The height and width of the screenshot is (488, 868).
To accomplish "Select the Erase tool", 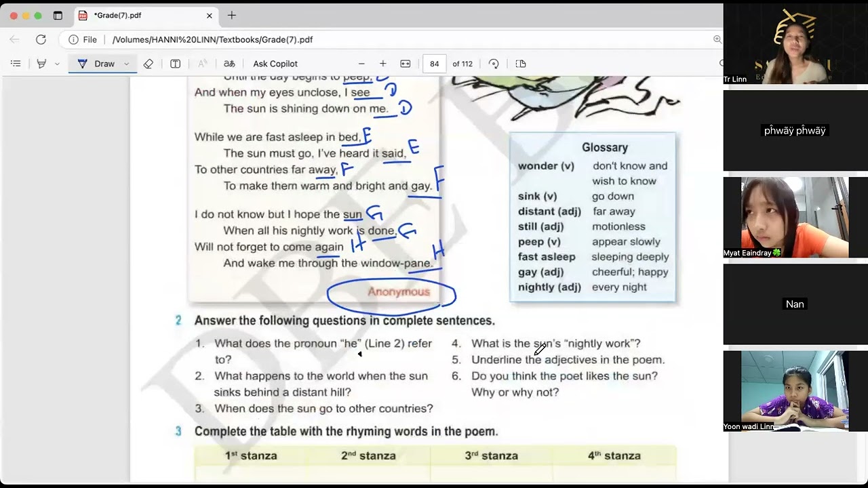I will tap(149, 64).
